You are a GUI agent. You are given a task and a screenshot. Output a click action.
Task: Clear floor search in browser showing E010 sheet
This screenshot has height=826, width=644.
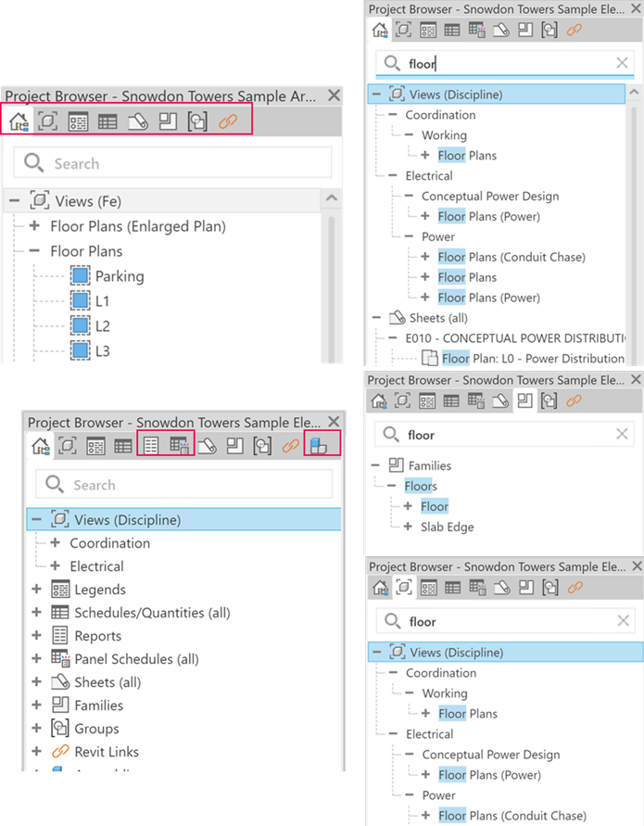click(622, 63)
